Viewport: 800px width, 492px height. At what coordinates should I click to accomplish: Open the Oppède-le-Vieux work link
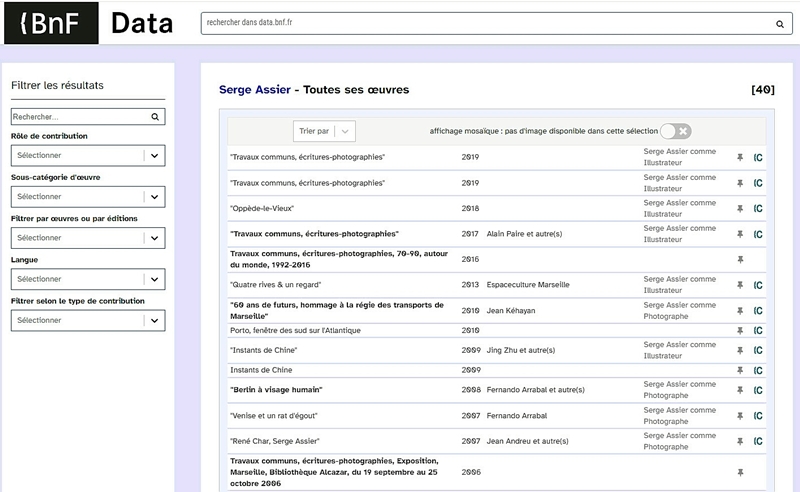(262, 208)
